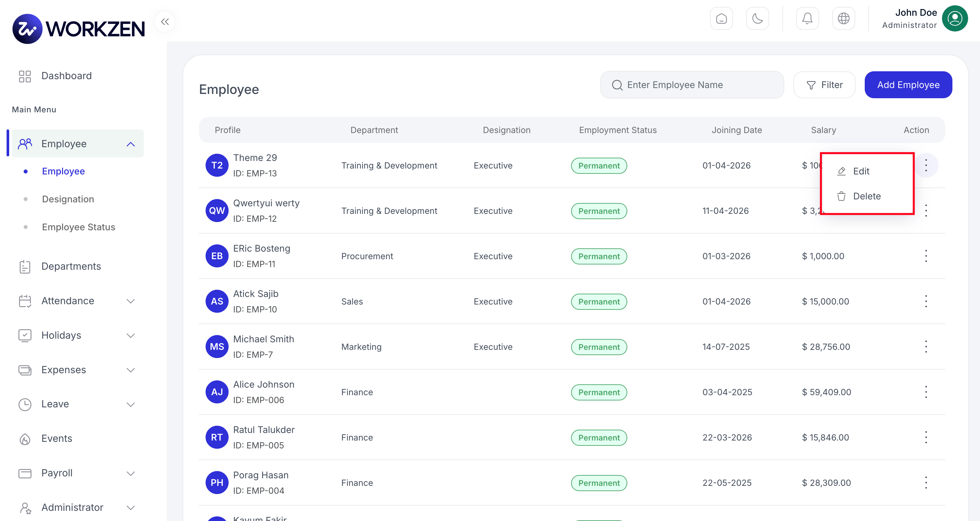Open three-dot action for Porag Hasan
980x521 pixels.
coord(925,482)
